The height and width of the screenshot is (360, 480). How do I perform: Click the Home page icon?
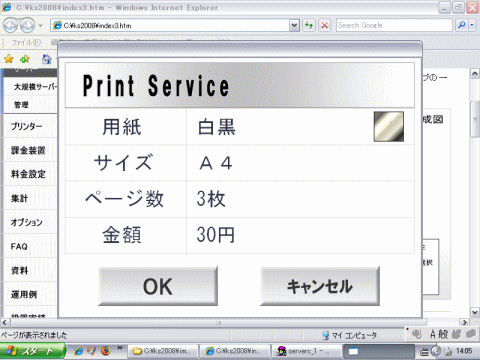47,59
